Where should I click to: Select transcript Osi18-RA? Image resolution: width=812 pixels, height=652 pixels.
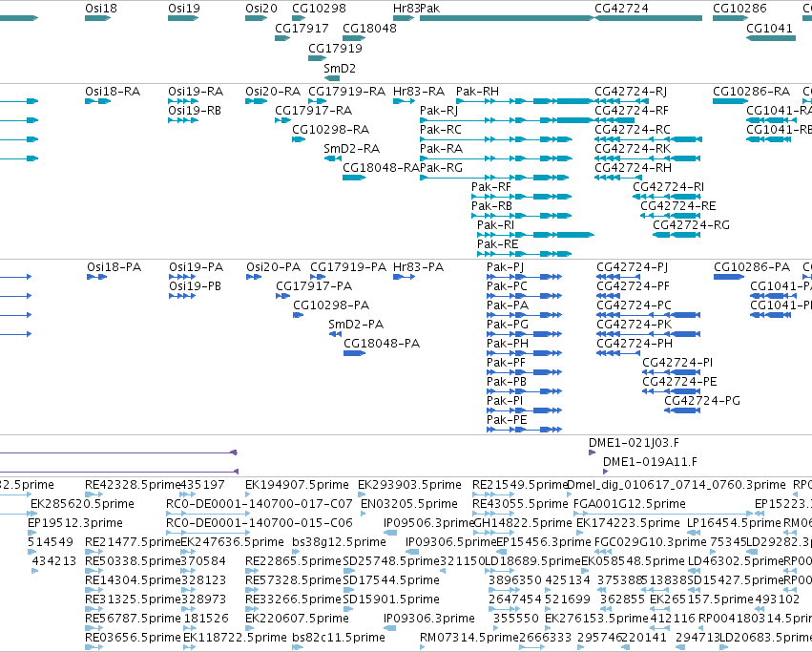point(113,92)
